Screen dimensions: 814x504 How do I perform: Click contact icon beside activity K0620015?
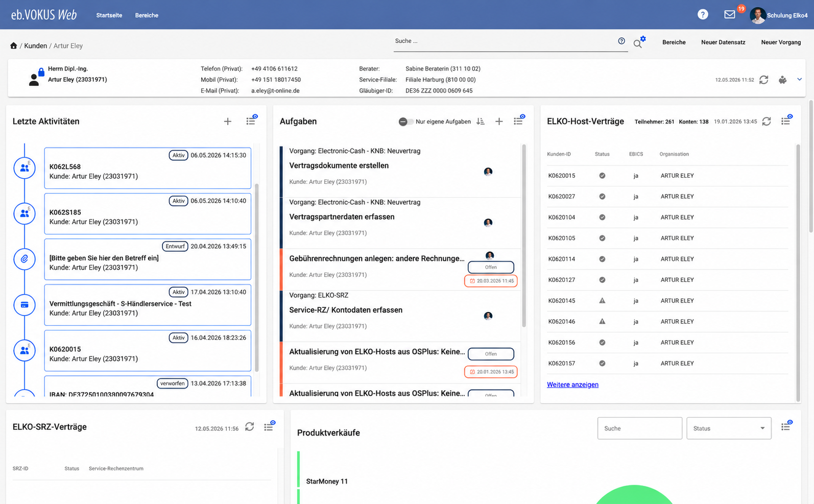25,350
